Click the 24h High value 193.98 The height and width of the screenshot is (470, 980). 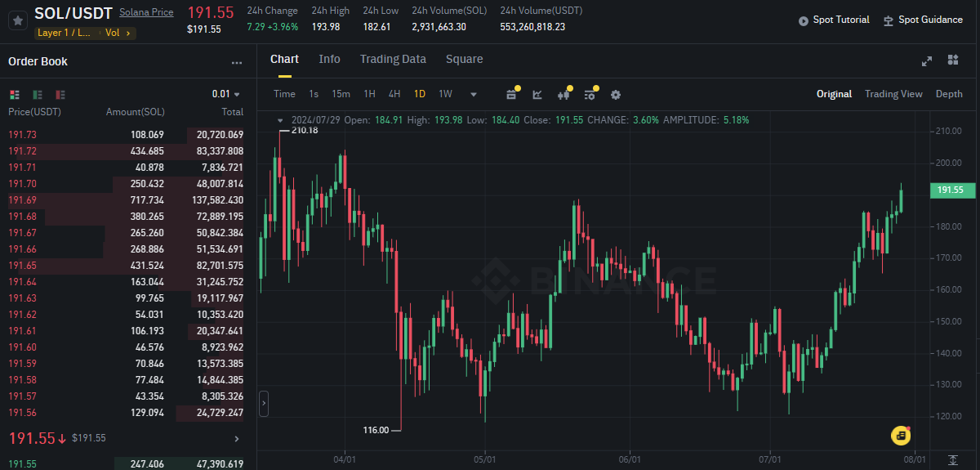[326, 27]
